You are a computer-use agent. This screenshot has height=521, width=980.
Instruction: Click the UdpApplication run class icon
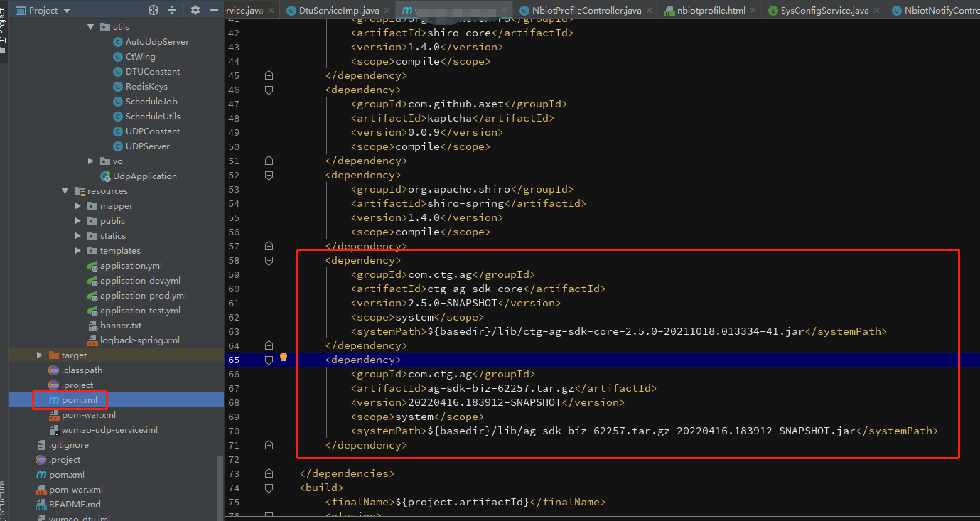point(106,176)
